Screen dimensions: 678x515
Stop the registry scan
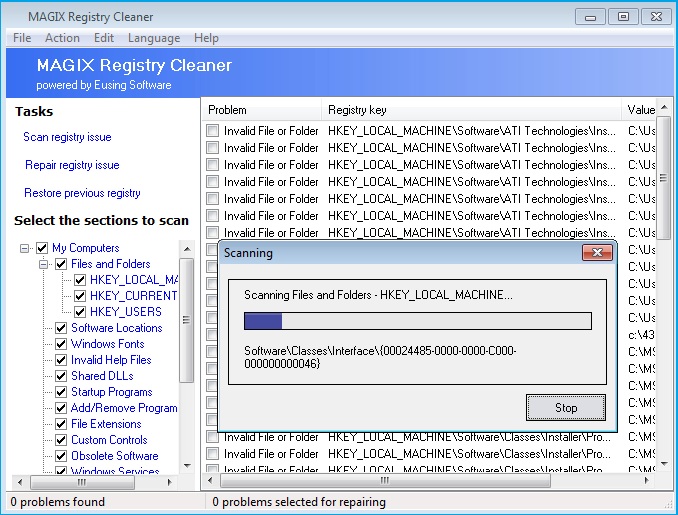point(566,407)
